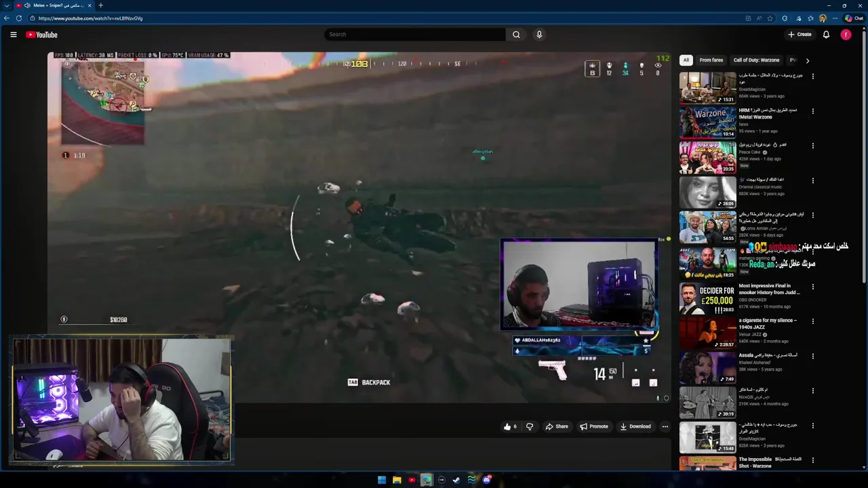The image size is (868, 488).
Task: Open the Peace Cake 20:35 thumbnail
Action: pos(707,157)
